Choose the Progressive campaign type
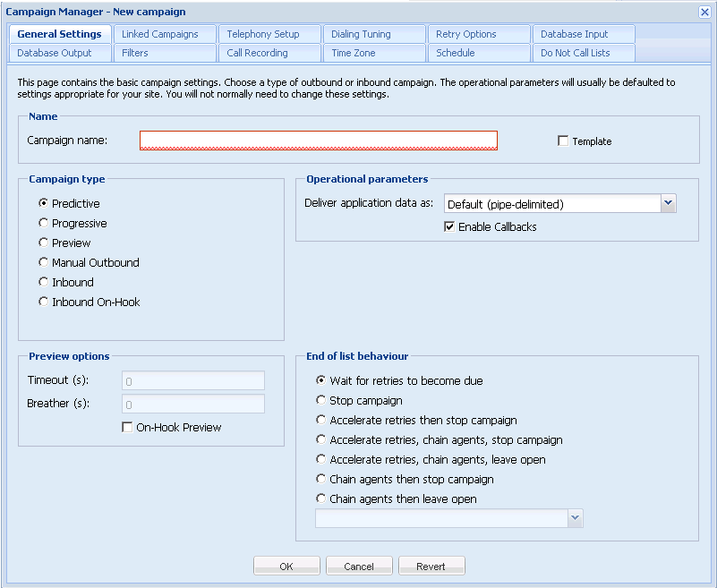This screenshot has width=717, height=588. pyautogui.click(x=44, y=223)
